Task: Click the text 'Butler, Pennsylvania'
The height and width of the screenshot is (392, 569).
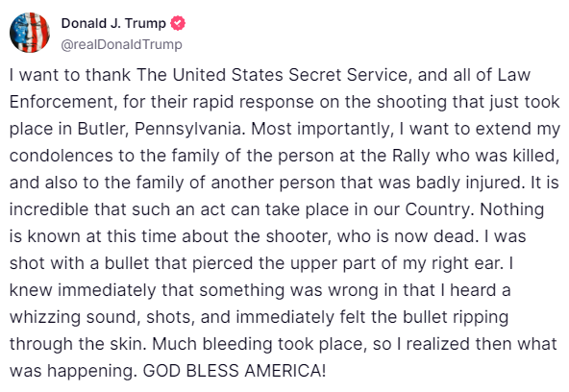Action: tap(160, 129)
